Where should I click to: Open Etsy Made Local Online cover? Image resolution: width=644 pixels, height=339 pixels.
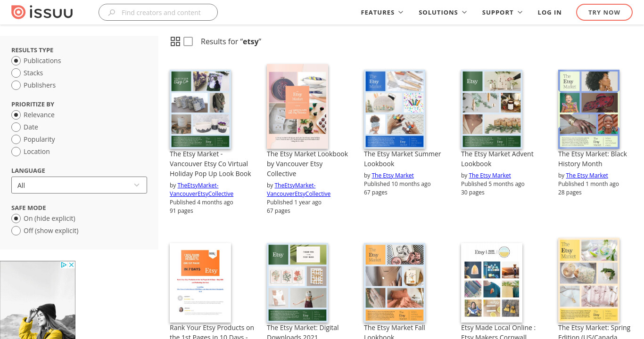pos(492,282)
